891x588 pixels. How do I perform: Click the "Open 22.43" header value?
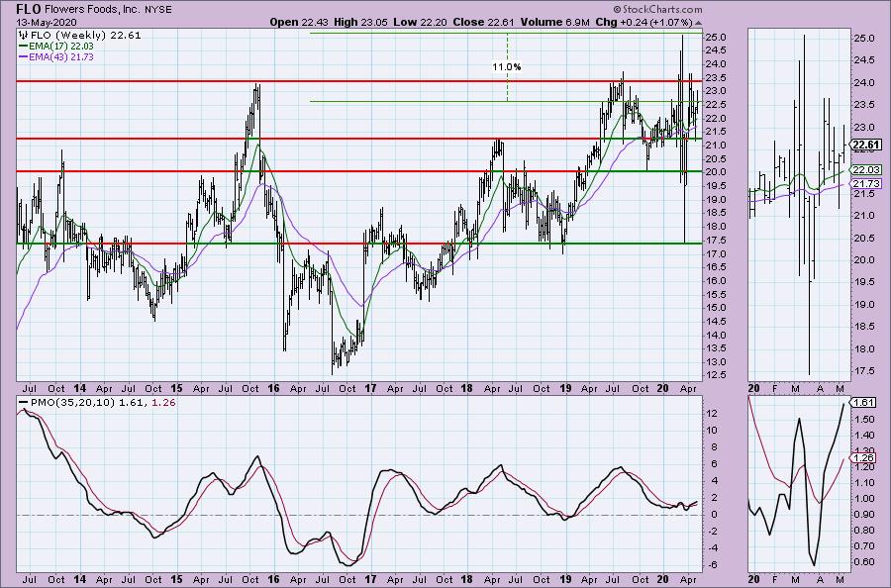pos(299,22)
